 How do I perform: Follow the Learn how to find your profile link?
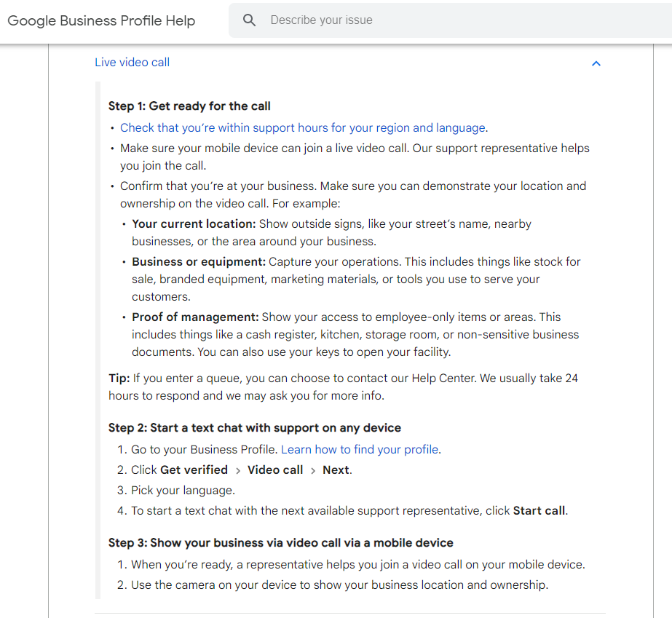360,450
